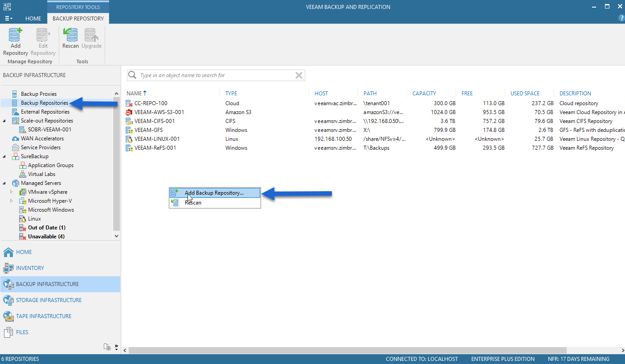This screenshot has height=364, width=625.
Task: Collapse the Scale-out Repositories node
Action: (x=4, y=121)
